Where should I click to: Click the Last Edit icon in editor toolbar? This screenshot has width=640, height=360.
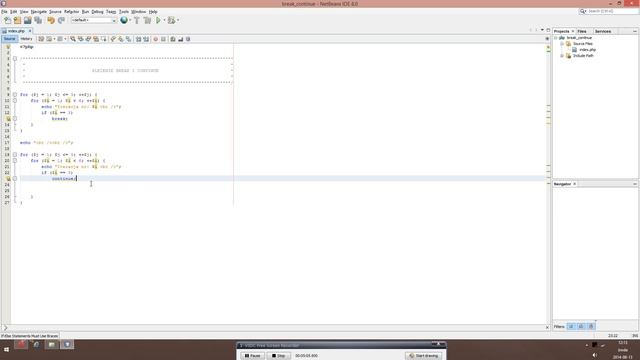41,39
